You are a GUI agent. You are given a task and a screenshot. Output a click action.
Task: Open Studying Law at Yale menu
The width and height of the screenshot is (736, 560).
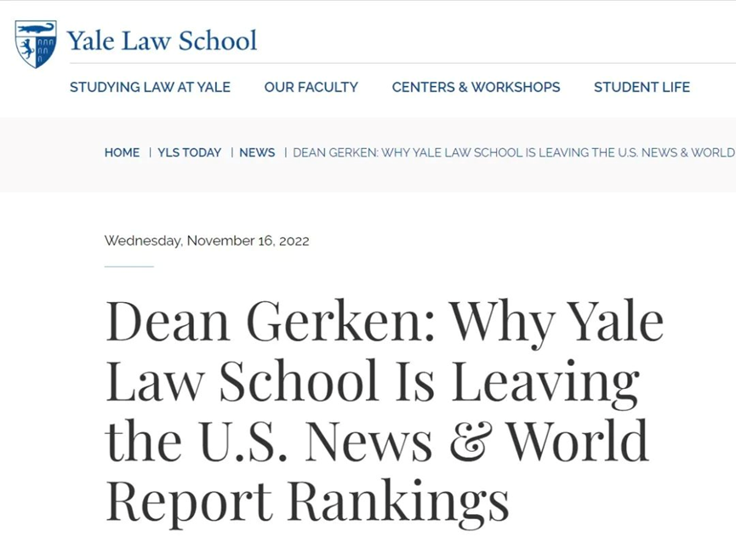click(151, 87)
